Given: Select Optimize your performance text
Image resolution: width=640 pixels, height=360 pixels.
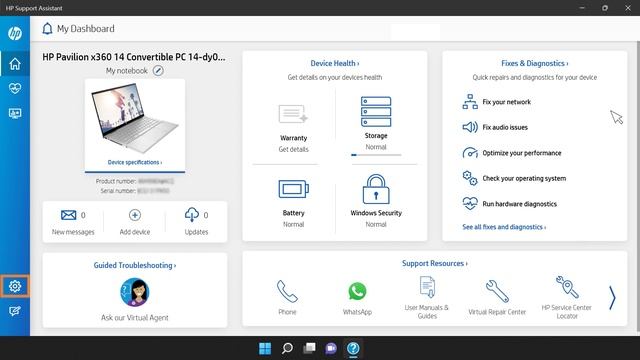Looking at the screenshot, I should coord(522,153).
